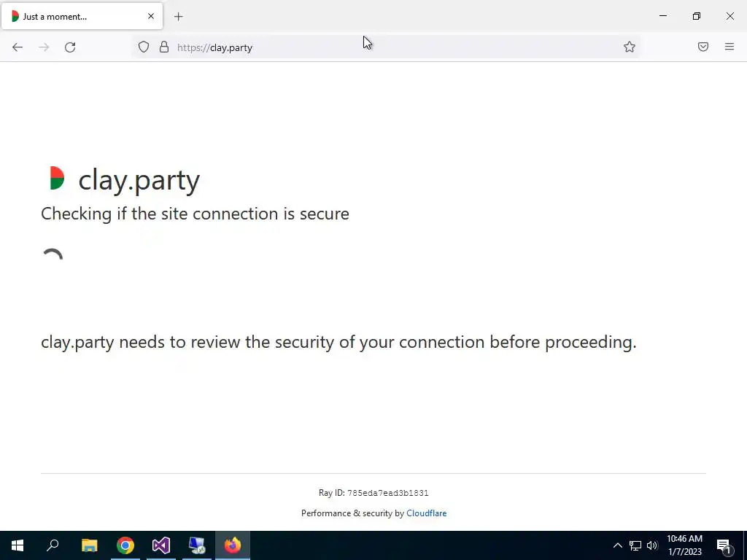Click the clay.party heading text

[x=139, y=181]
